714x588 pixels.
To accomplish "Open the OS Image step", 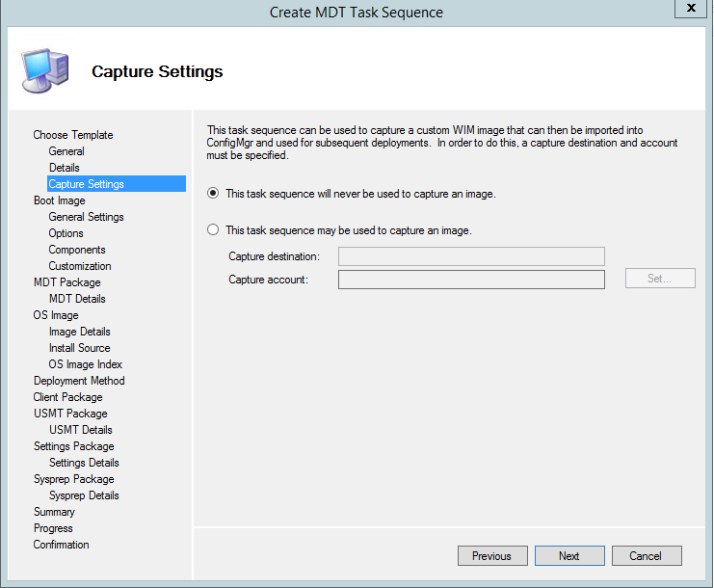I will pyautogui.click(x=56, y=315).
